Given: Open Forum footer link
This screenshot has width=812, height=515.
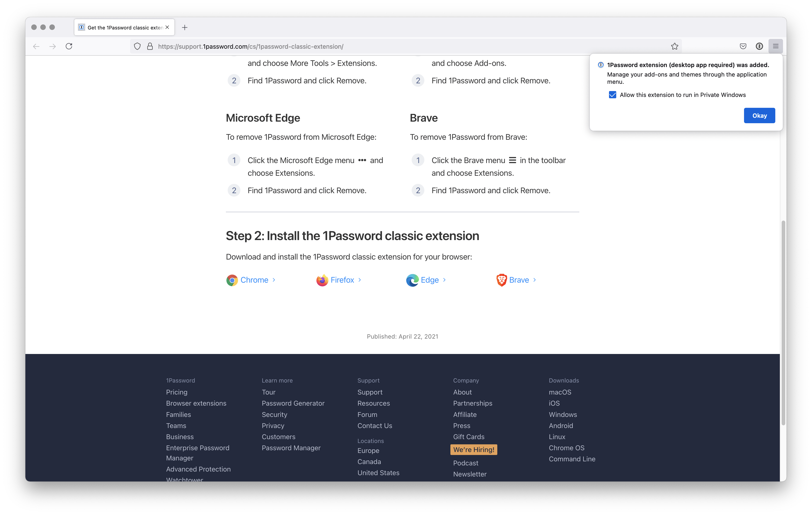Looking at the screenshot, I should pos(367,415).
